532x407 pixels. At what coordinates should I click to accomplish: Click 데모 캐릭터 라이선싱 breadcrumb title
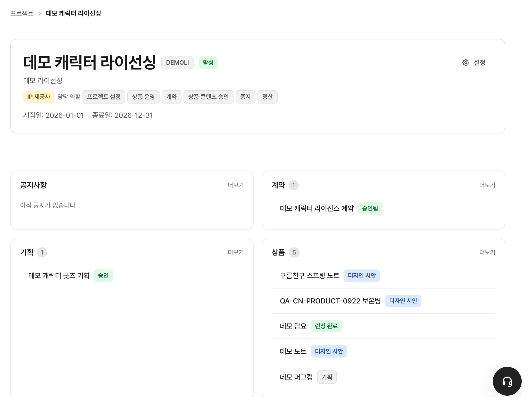point(73,13)
